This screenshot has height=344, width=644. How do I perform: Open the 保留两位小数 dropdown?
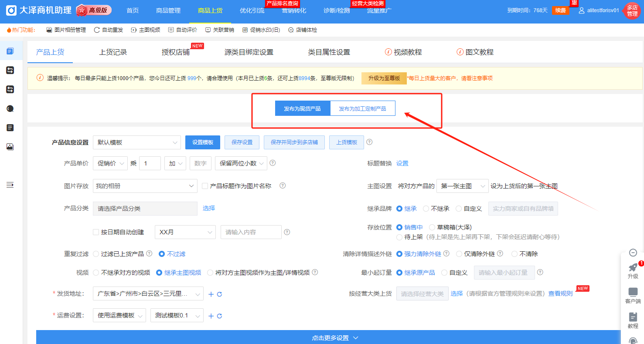241,163
